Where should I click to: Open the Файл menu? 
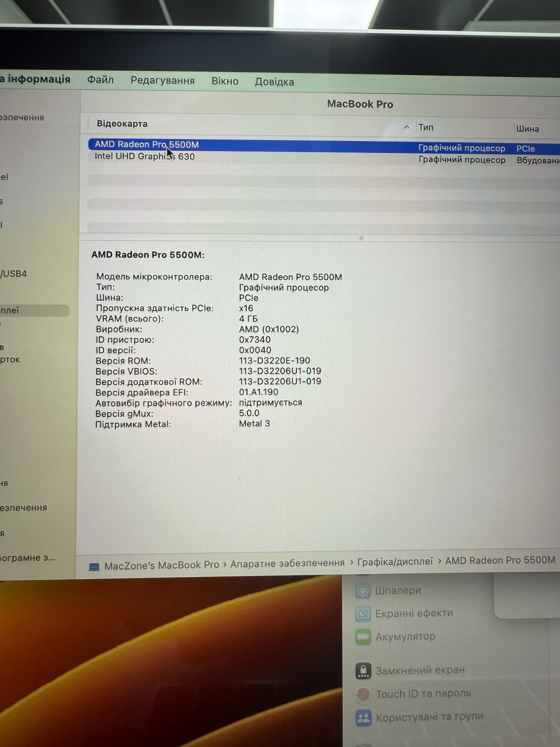(100, 80)
